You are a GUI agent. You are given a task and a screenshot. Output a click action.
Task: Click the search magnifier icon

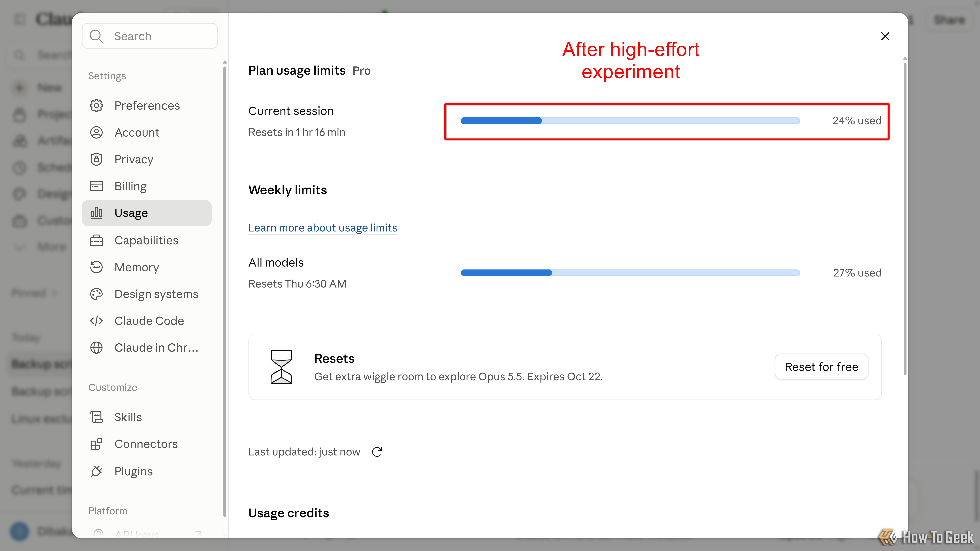[x=96, y=36]
